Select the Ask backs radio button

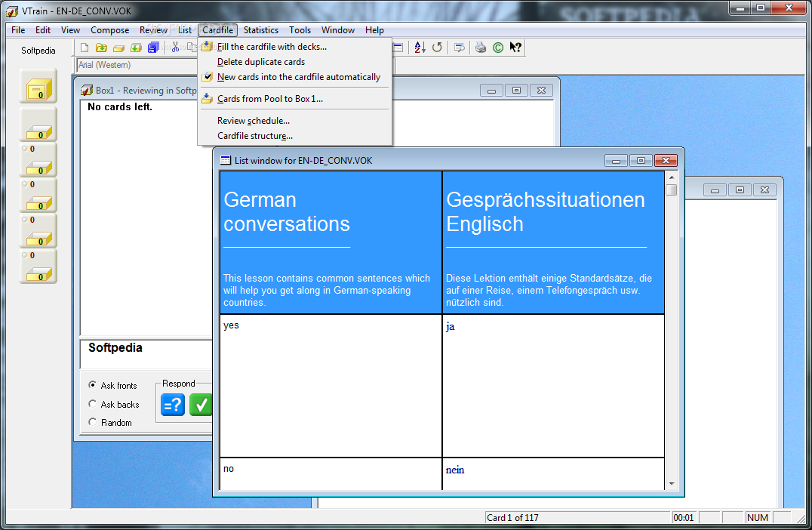coord(92,404)
